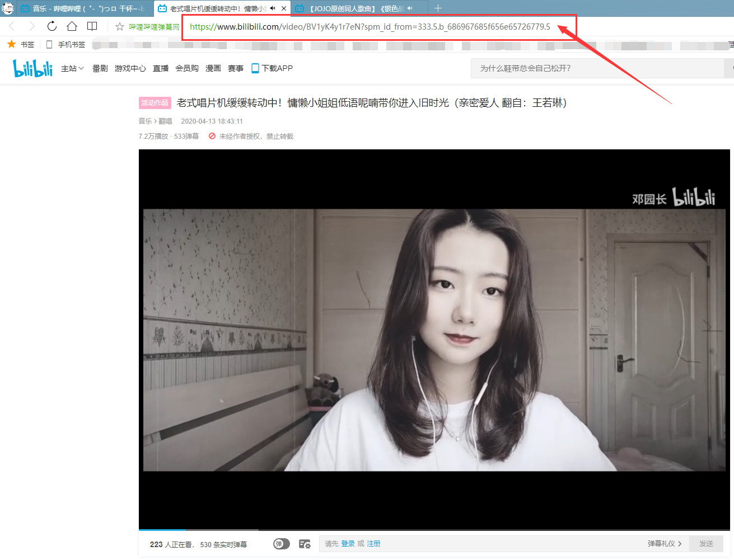Open a new tab with plus icon
This screenshot has width=734, height=560.
pos(438,8)
